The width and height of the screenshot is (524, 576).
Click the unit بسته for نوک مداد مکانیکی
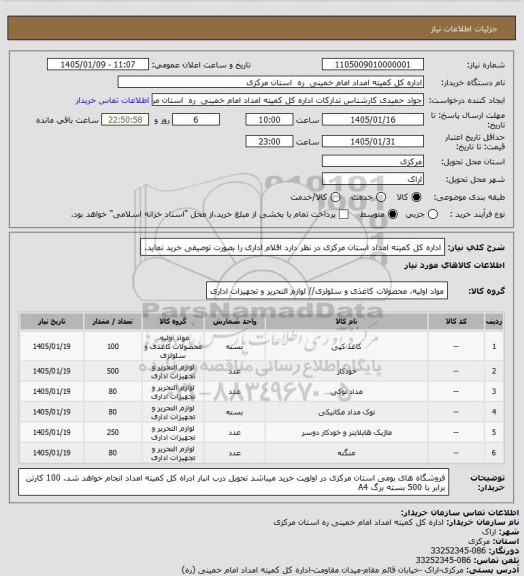pyautogui.click(x=234, y=412)
